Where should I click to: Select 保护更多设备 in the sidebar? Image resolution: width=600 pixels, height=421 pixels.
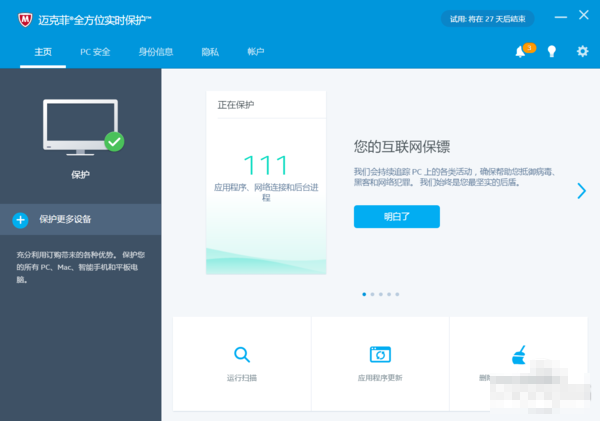80,219
